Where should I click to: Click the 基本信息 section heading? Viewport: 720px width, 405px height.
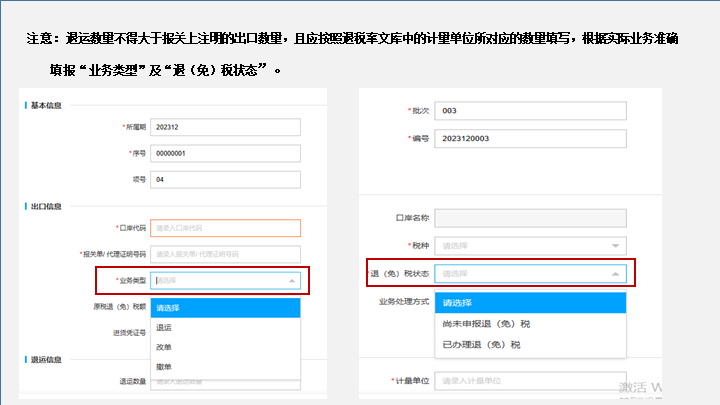46,106
